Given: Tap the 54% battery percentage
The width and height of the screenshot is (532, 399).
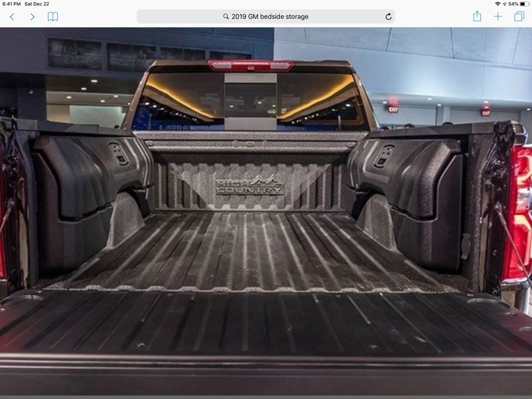Looking at the screenshot, I should (513, 4).
